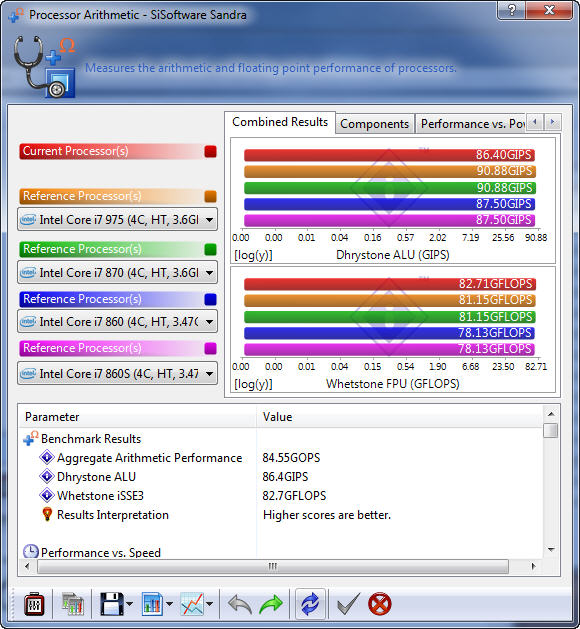Open the Intel Core i7 975 dropdown
The width and height of the screenshot is (580, 629).
[x=118, y=219]
